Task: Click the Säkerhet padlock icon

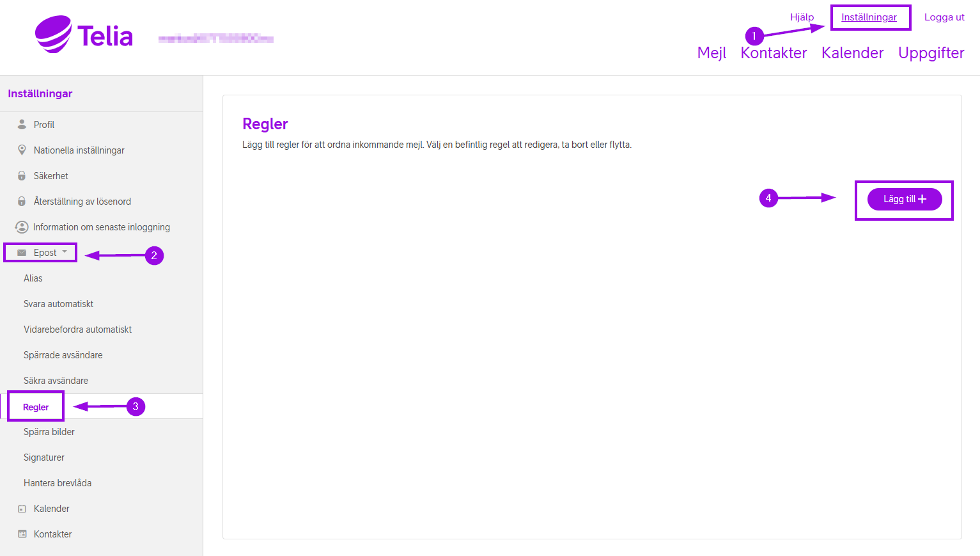Action: tap(22, 175)
